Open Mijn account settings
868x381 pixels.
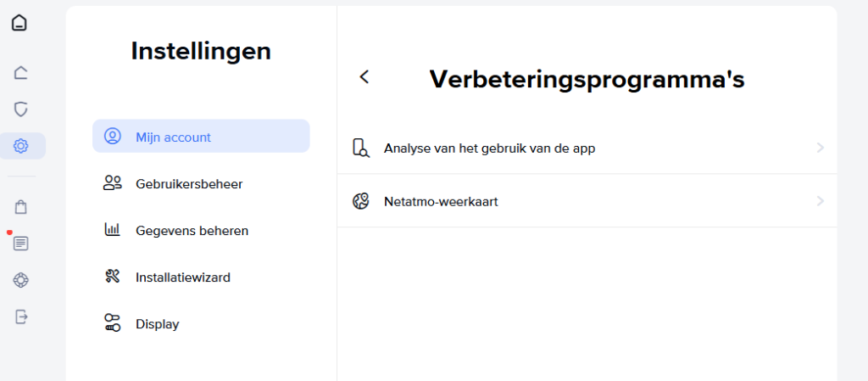(201, 137)
